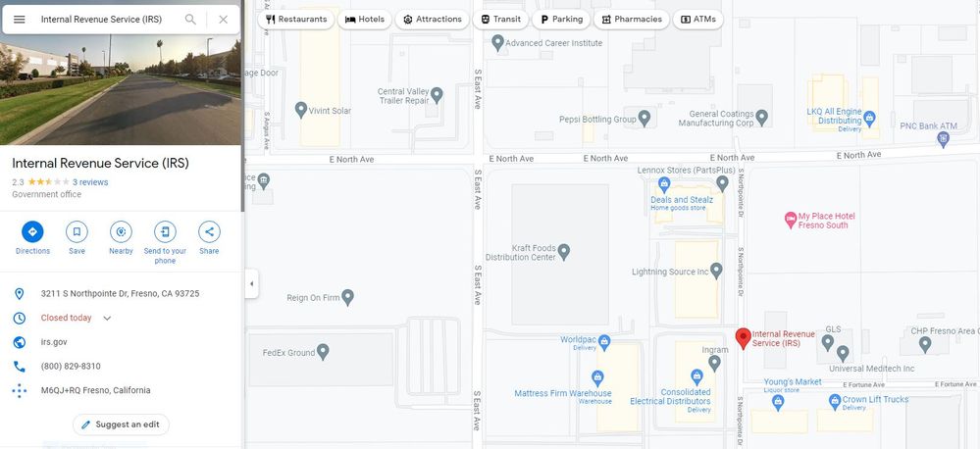Click the Young's Market liquor store marker
Viewport: 980px width, 449px height.
(778, 402)
